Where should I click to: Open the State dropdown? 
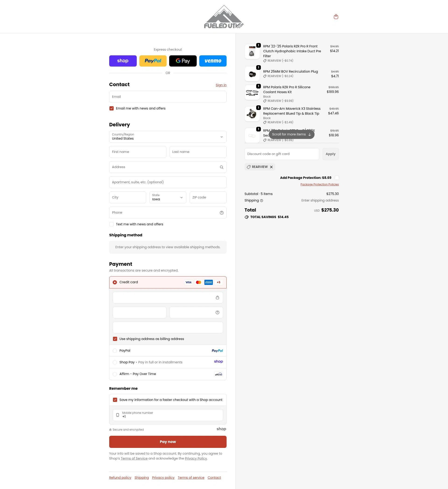[x=168, y=197]
